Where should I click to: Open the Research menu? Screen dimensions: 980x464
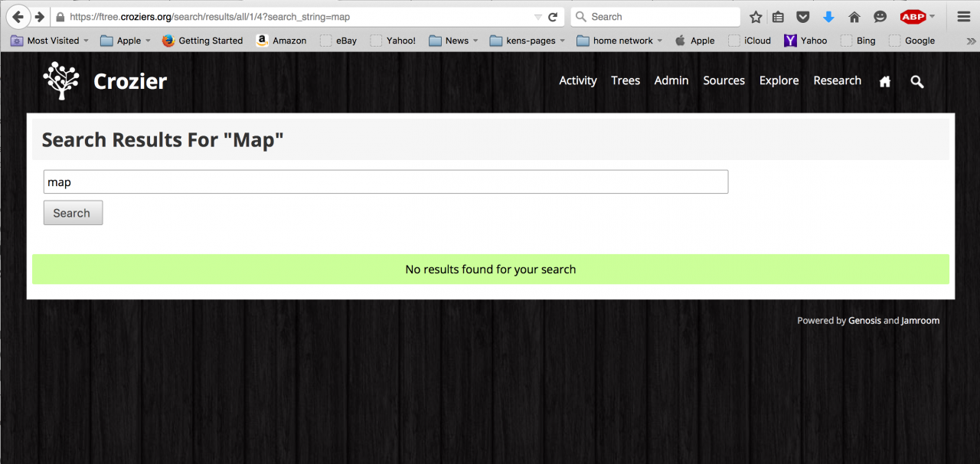click(838, 80)
